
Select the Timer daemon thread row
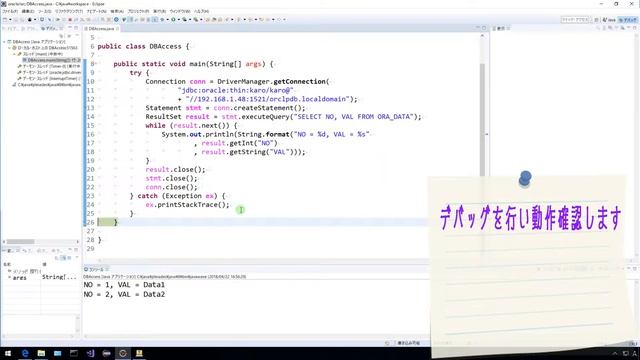49,66
